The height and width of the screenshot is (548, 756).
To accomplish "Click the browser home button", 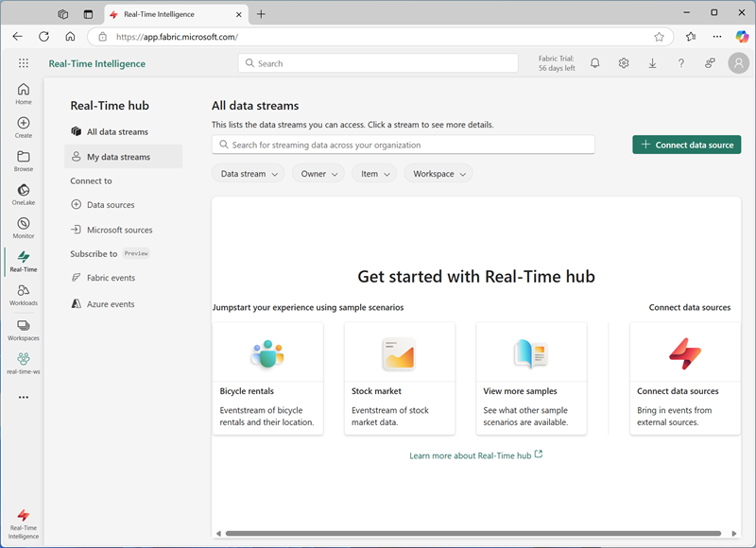I will 70,37.
